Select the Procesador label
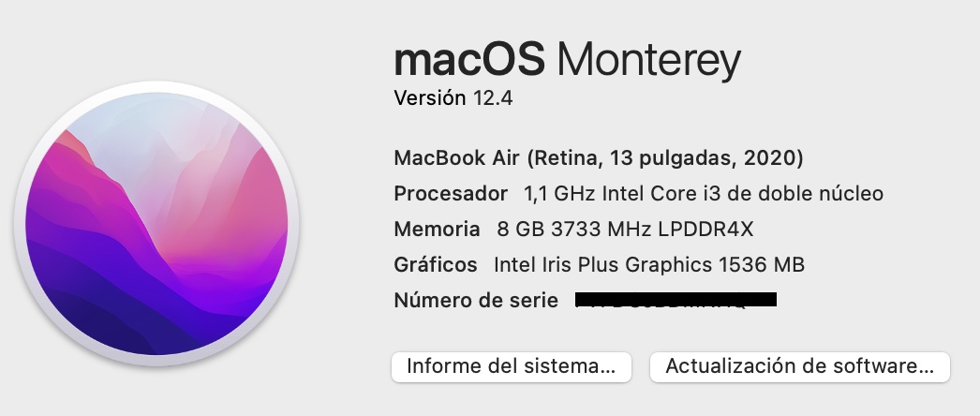 [451, 194]
